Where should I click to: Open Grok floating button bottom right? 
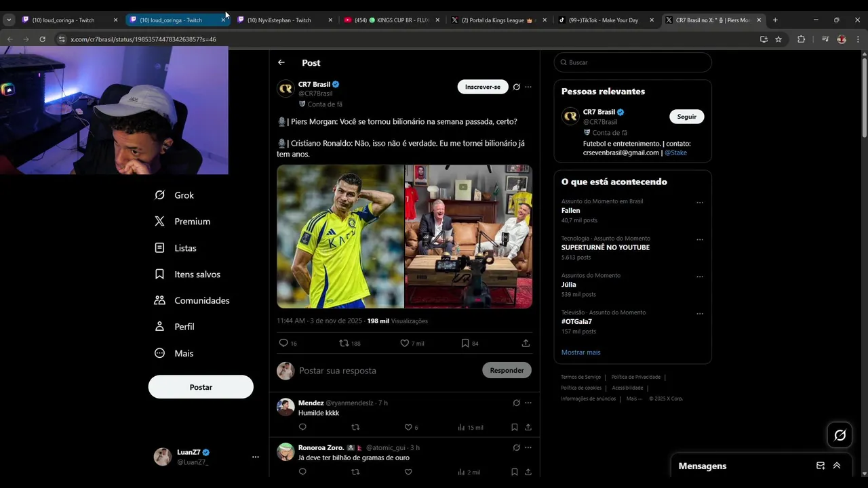pyautogui.click(x=840, y=435)
